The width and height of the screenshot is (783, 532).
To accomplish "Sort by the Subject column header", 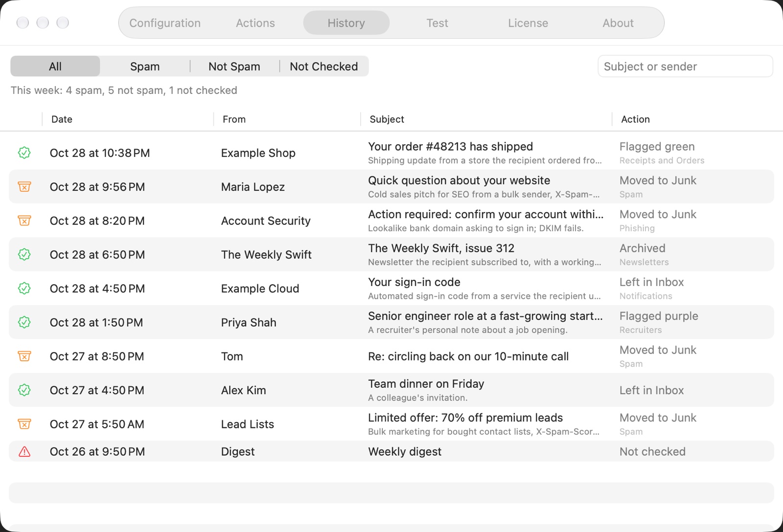I will click(387, 119).
